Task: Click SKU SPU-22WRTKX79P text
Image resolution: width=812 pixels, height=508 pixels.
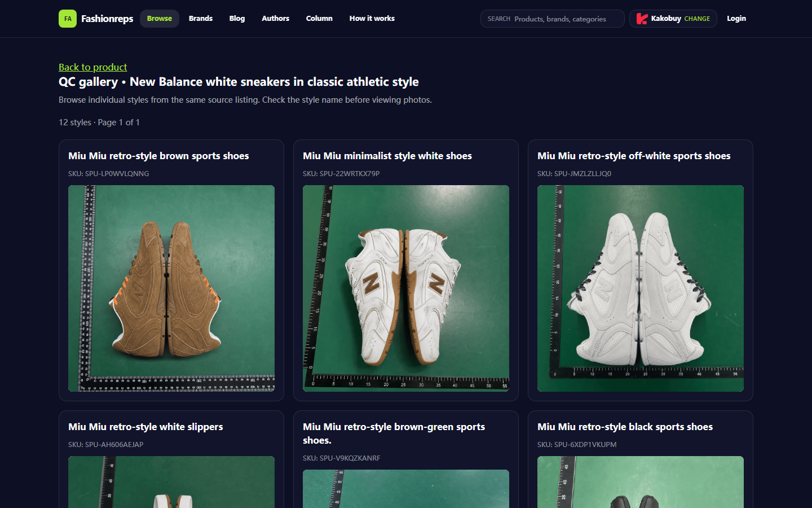Action: (x=341, y=173)
